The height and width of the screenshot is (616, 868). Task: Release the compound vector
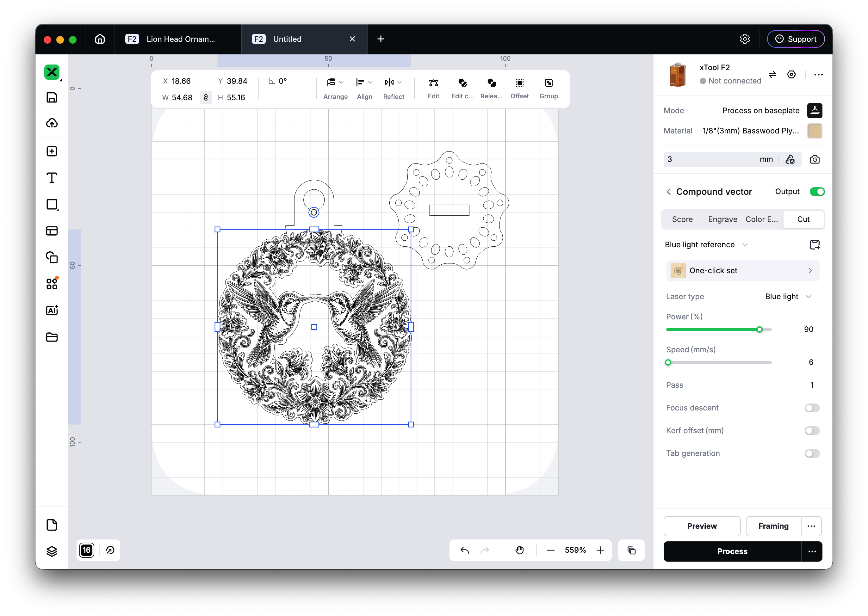coord(491,89)
